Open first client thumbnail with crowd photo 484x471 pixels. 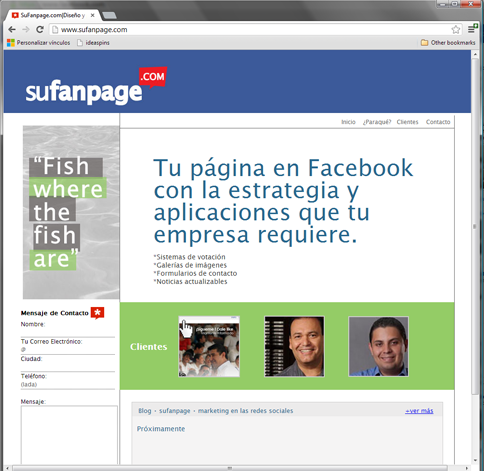tap(209, 347)
